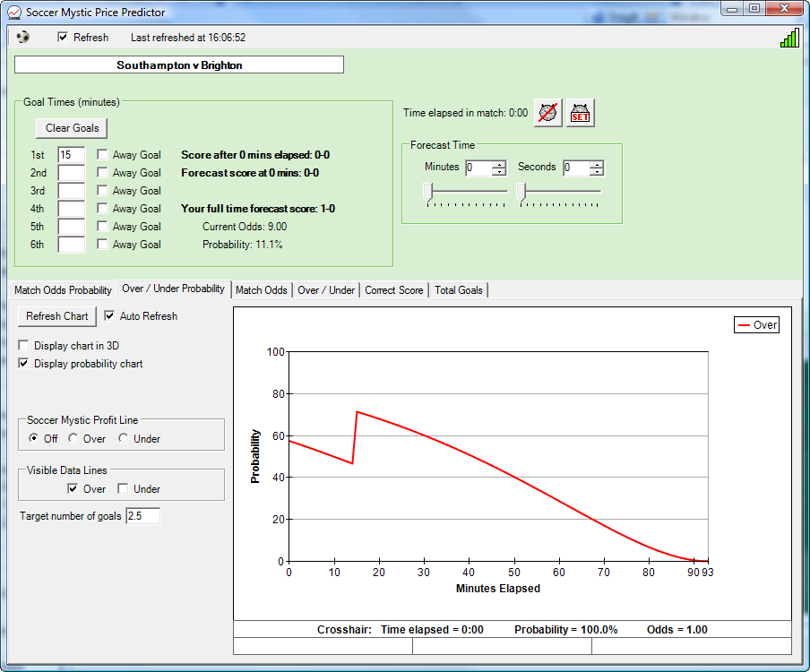Check Away Goal for the 6th goal

coord(102,245)
